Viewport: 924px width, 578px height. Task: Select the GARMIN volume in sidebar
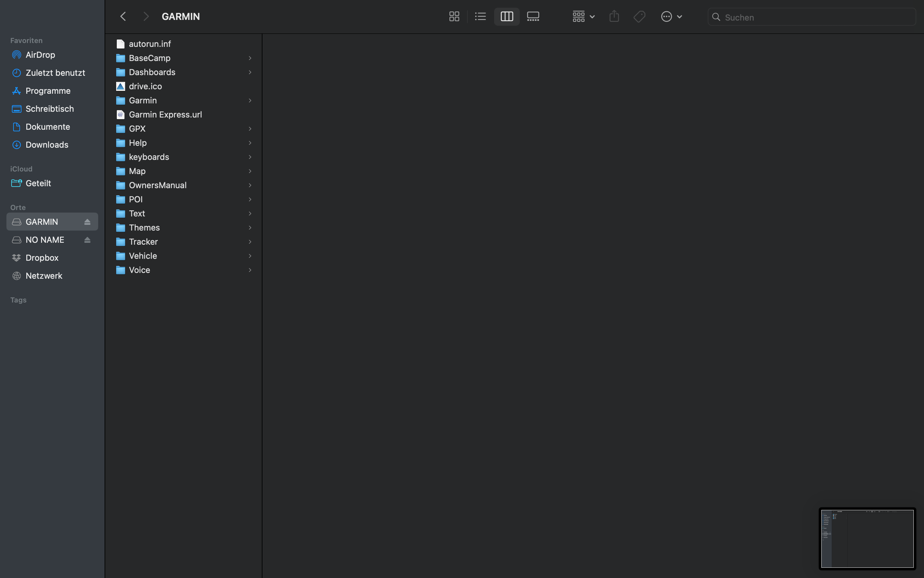[52, 222]
